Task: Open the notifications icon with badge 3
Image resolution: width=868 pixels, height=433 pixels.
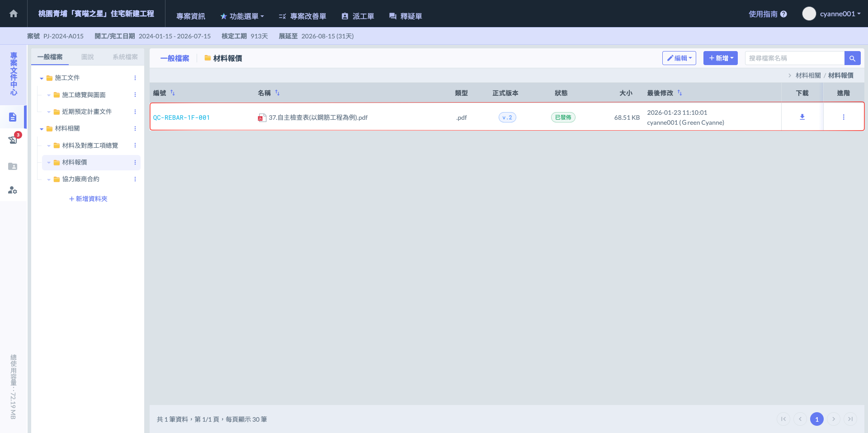Action: [x=13, y=140]
